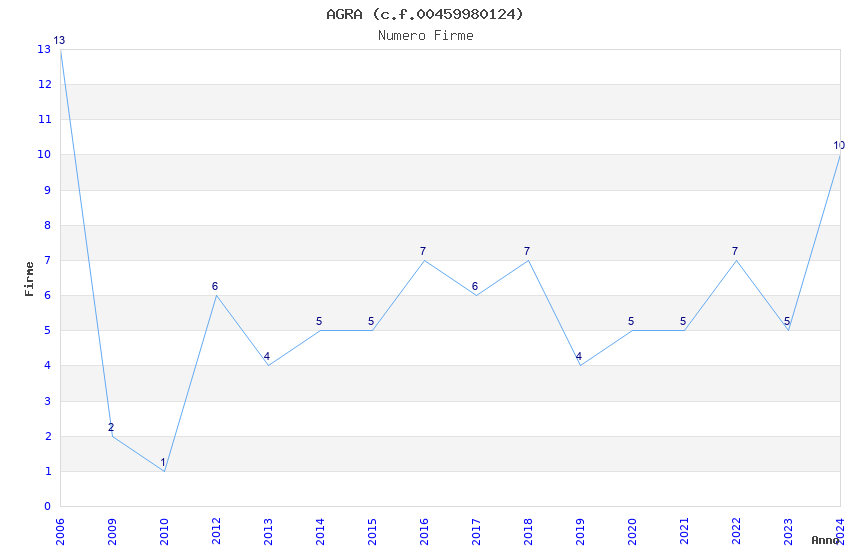Select the 2009 data point labeled 2
This screenshot has height=550, width=850.
point(112,436)
